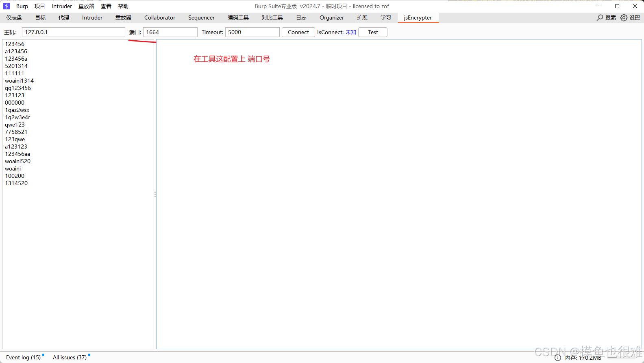644x363 pixels.
Task: Open the Burp menu
Action: [22, 6]
